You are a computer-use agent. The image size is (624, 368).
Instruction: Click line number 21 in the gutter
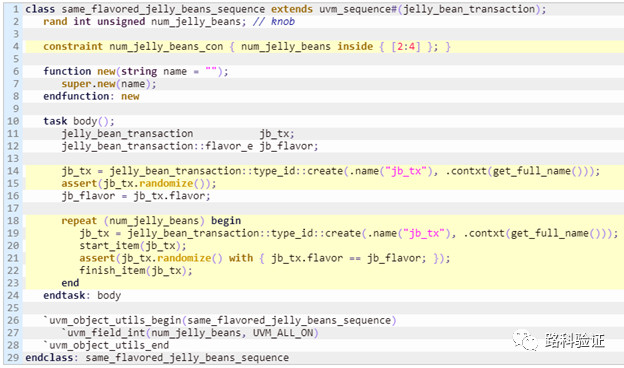(x=13, y=258)
